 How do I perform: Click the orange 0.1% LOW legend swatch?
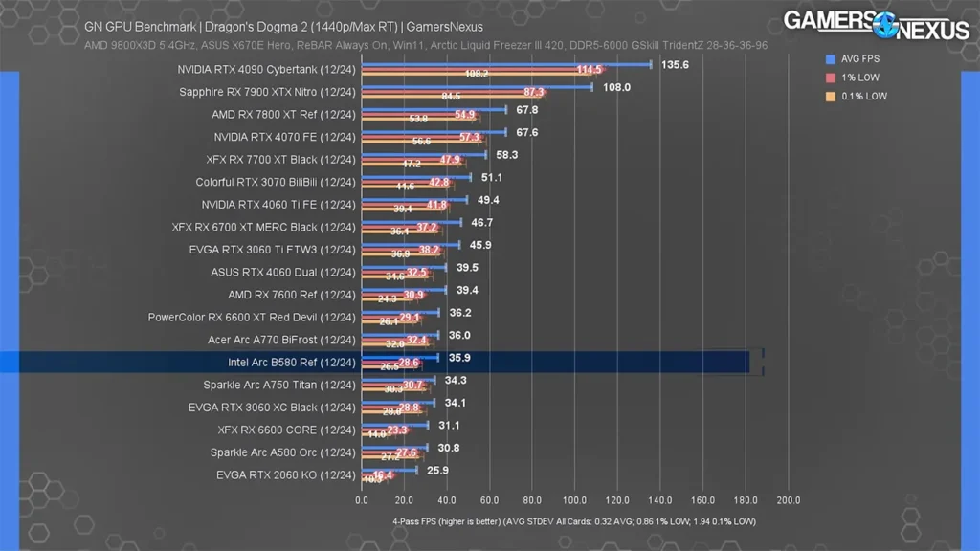point(831,97)
